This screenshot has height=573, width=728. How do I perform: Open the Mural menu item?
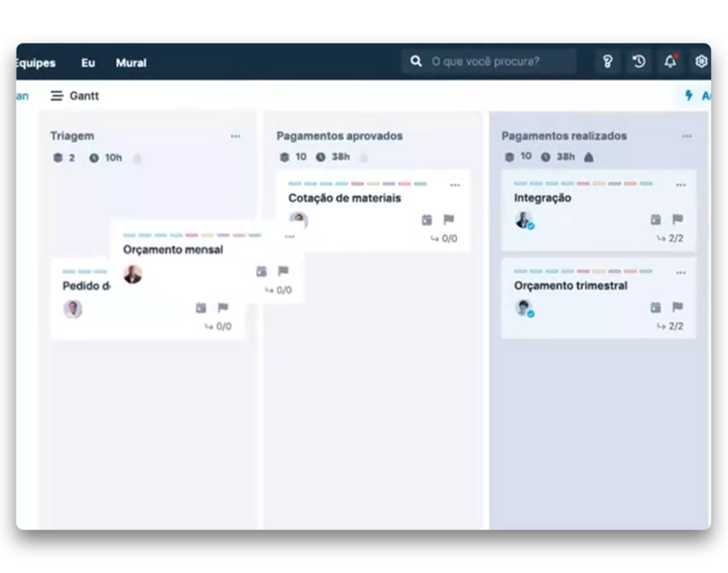[131, 63]
